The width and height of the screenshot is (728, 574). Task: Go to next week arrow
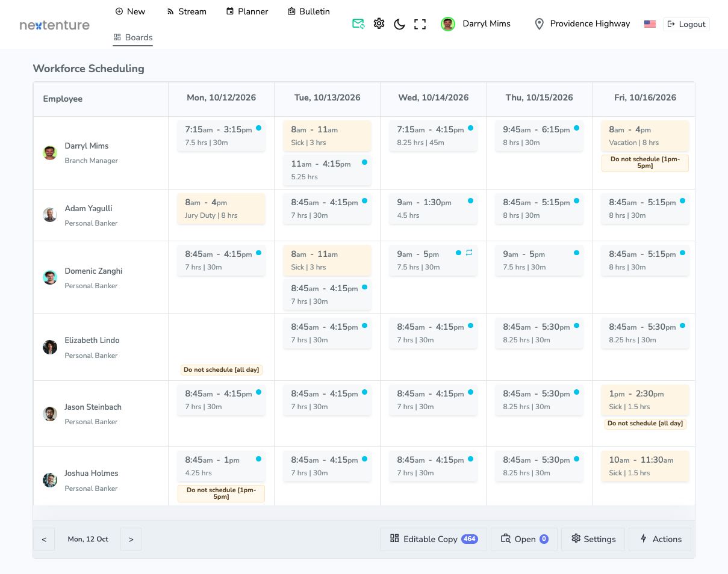[131, 539]
